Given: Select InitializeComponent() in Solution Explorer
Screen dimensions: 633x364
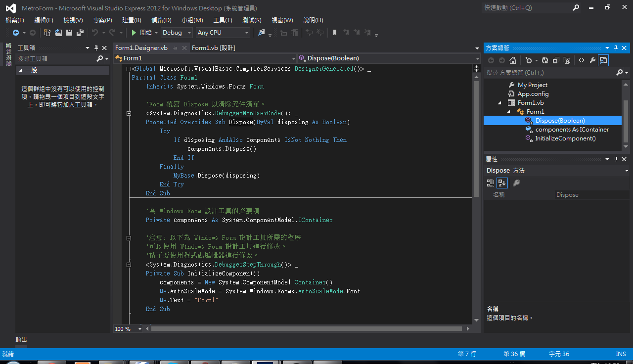Looking at the screenshot, I should pos(565,138).
